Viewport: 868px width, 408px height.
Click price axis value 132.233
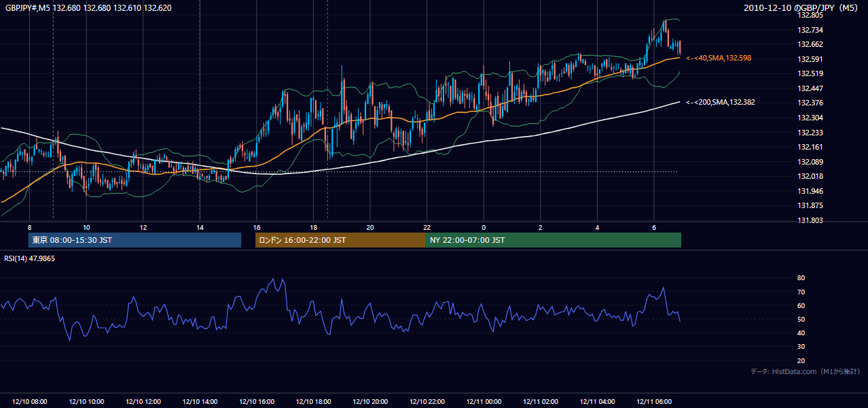[810, 133]
